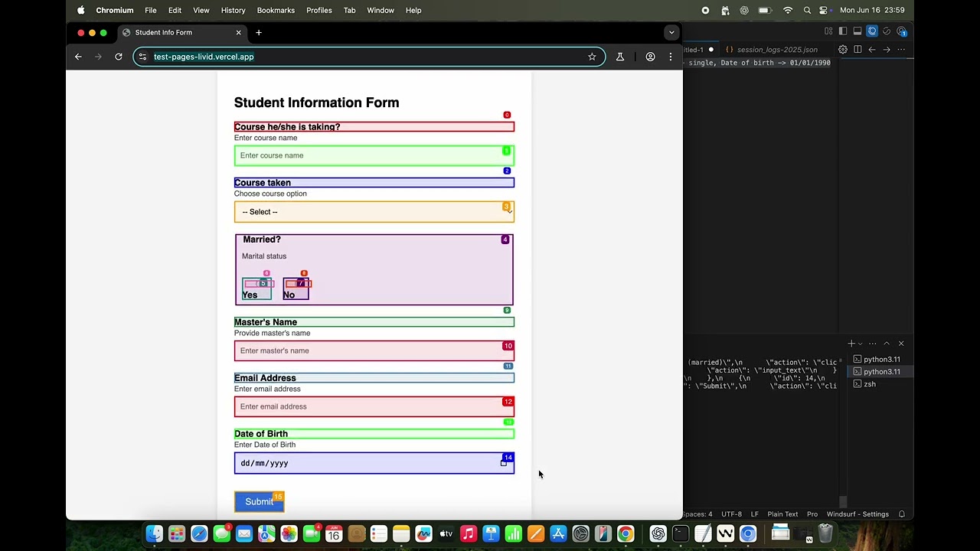
Task: Open Terminal from the dock
Action: point(681,533)
